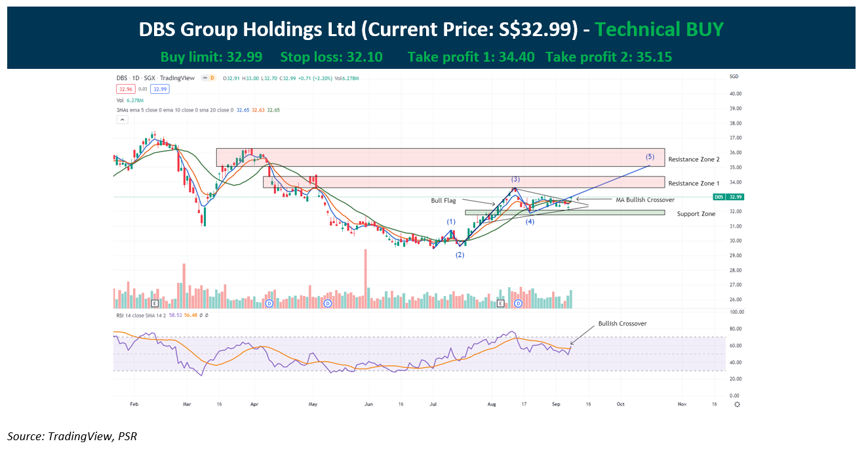The width and height of the screenshot is (868, 452).
Task: Select the 3MAs indicator legend
Action: point(199,110)
